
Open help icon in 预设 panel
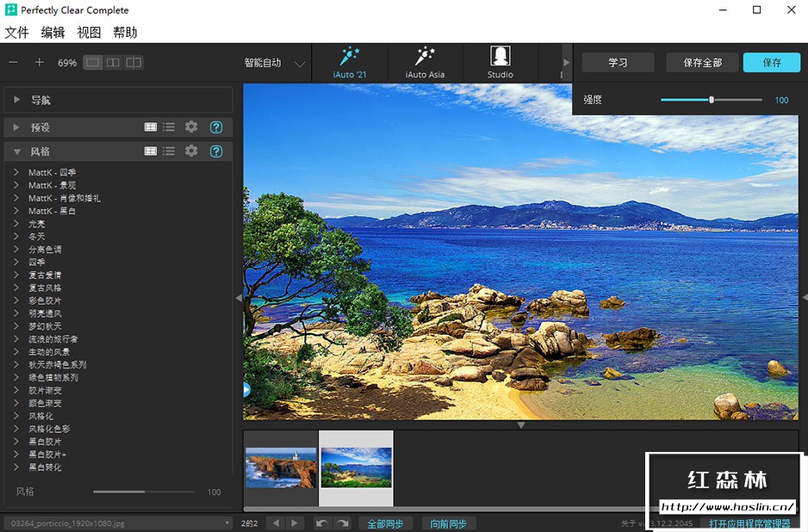[x=216, y=127]
